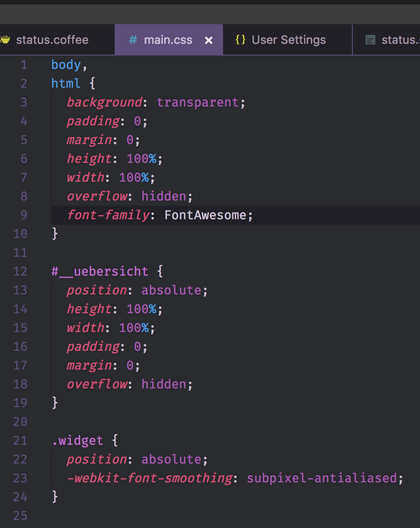The width and height of the screenshot is (420, 528).
Task: Click '100%' height value on line 6
Action: click(141, 158)
